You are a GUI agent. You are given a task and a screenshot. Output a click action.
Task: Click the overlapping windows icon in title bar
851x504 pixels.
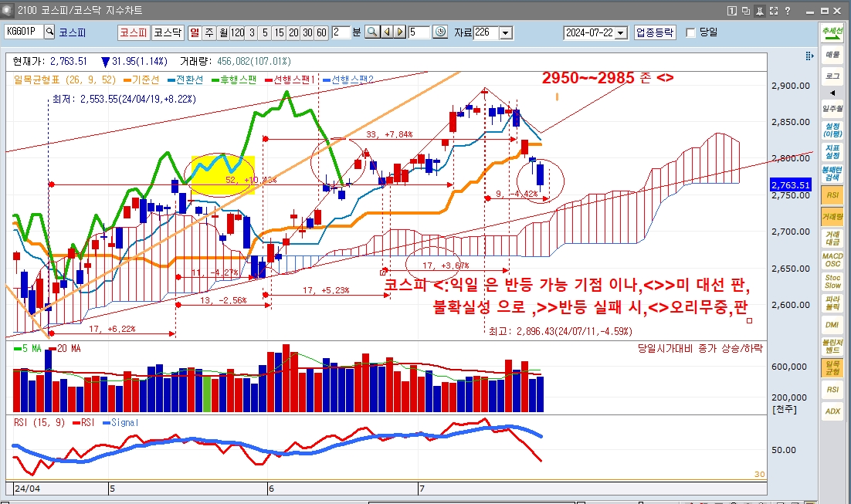746,10
